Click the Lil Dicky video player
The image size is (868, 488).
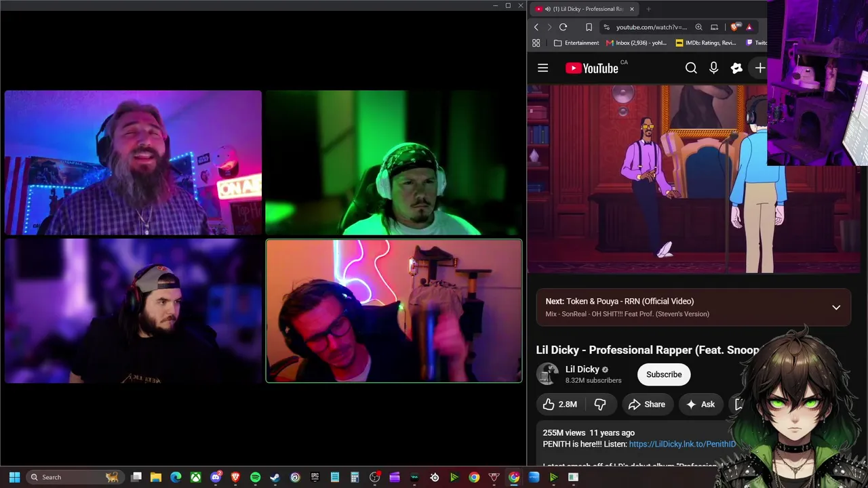pyautogui.click(x=693, y=179)
